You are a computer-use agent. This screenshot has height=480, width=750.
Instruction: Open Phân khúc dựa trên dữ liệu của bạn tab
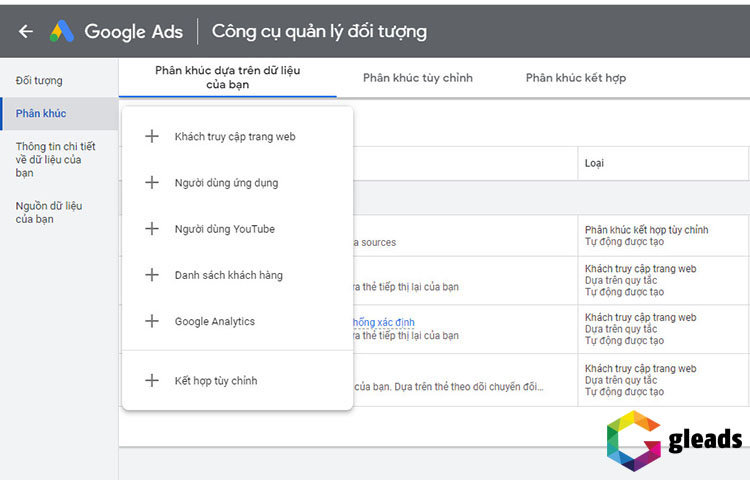228,77
